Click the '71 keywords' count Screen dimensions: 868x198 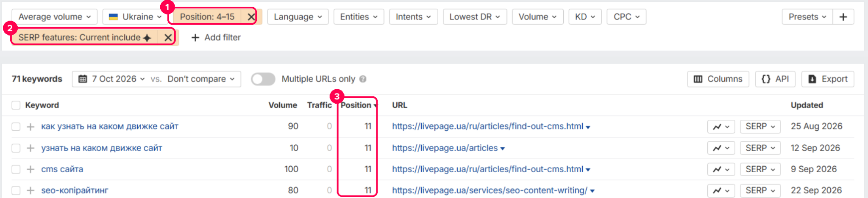pos(37,79)
